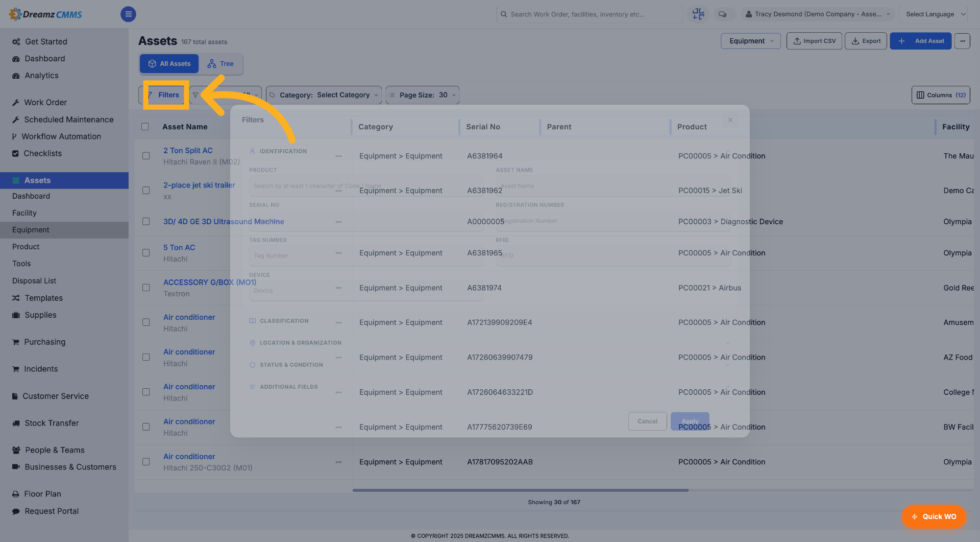Click the Import CSV button
The width and height of the screenshot is (980, 542).
814,41
